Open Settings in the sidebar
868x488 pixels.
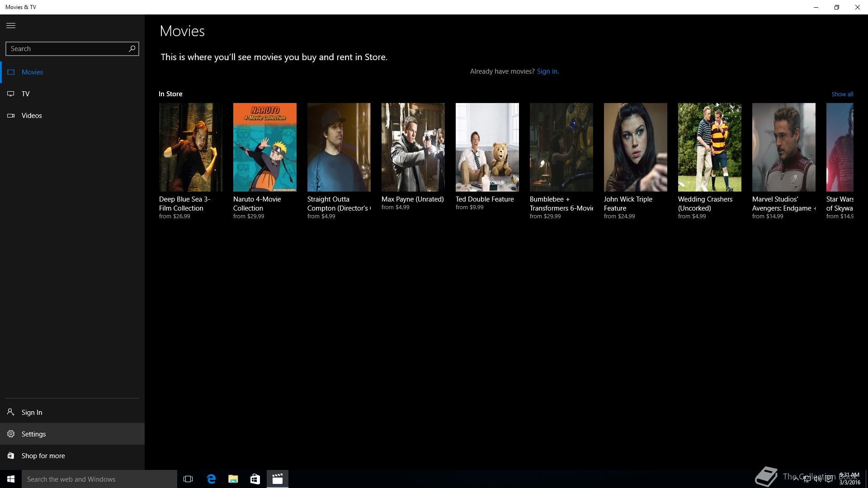pos(72,434)
